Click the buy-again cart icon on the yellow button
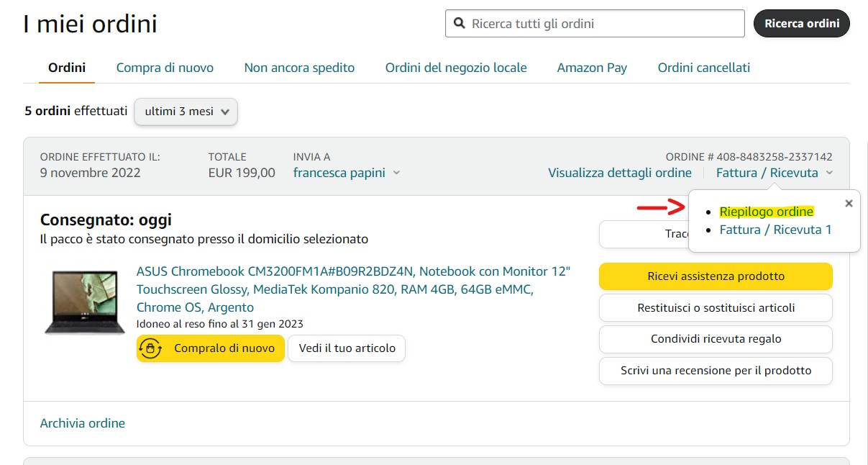The width and height of the screenshot is (868, 465). click(x=150, y=348)
